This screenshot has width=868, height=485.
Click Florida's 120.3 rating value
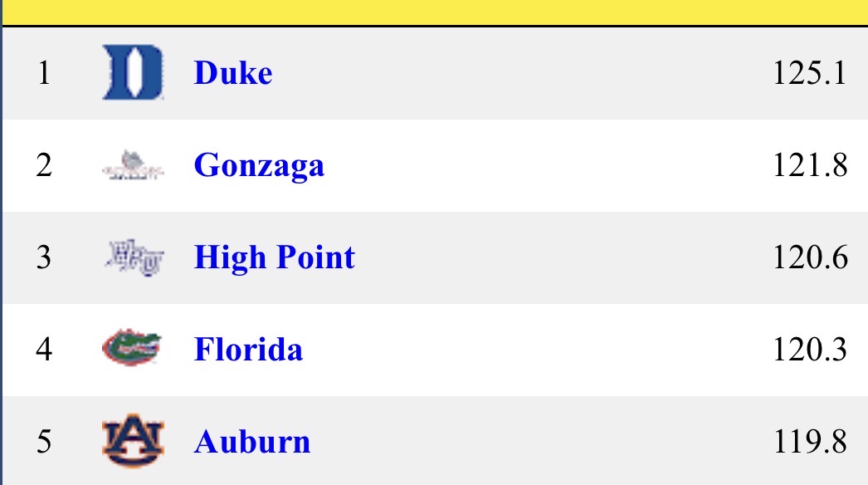[809, 349]
